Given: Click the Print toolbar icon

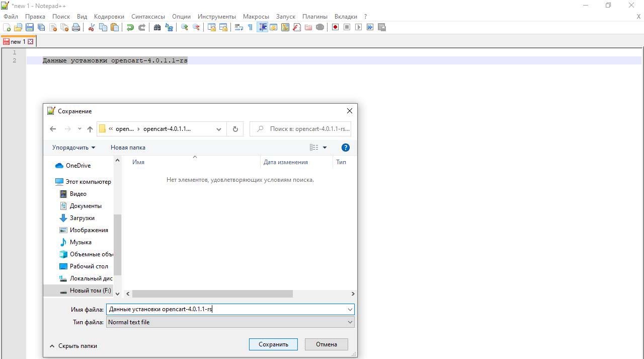Looking at the screenshot, I should 76,27.
